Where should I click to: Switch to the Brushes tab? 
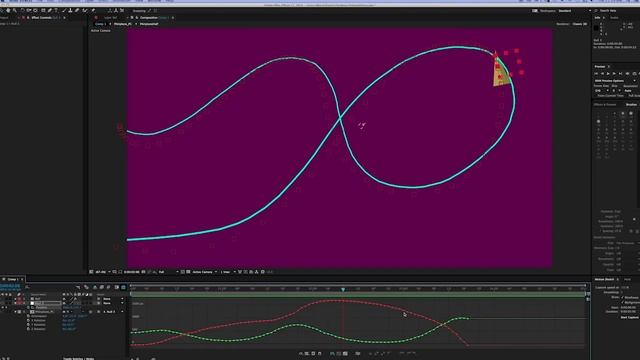(631, 105)
